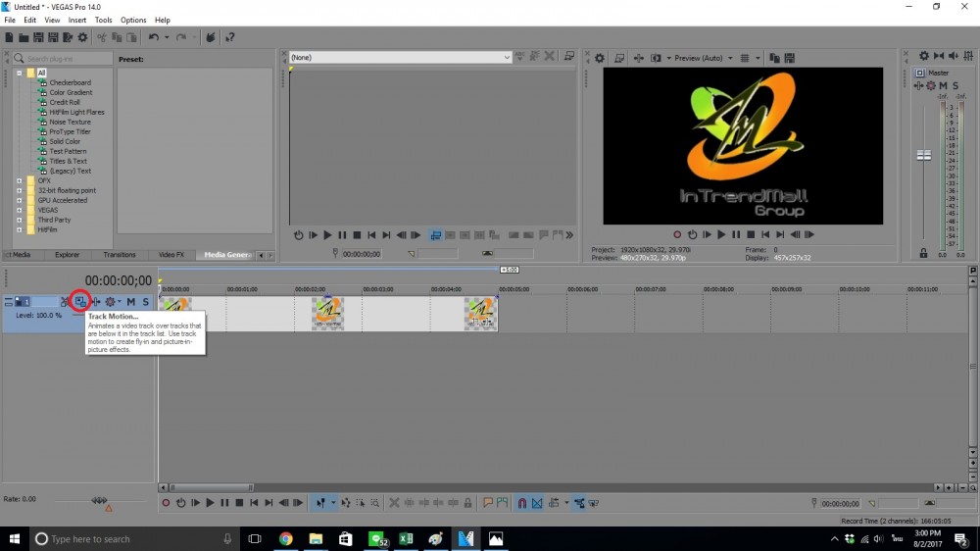Open video preview project properties gear
This screenshot has width=980, height=551.
tap(600, 58)
